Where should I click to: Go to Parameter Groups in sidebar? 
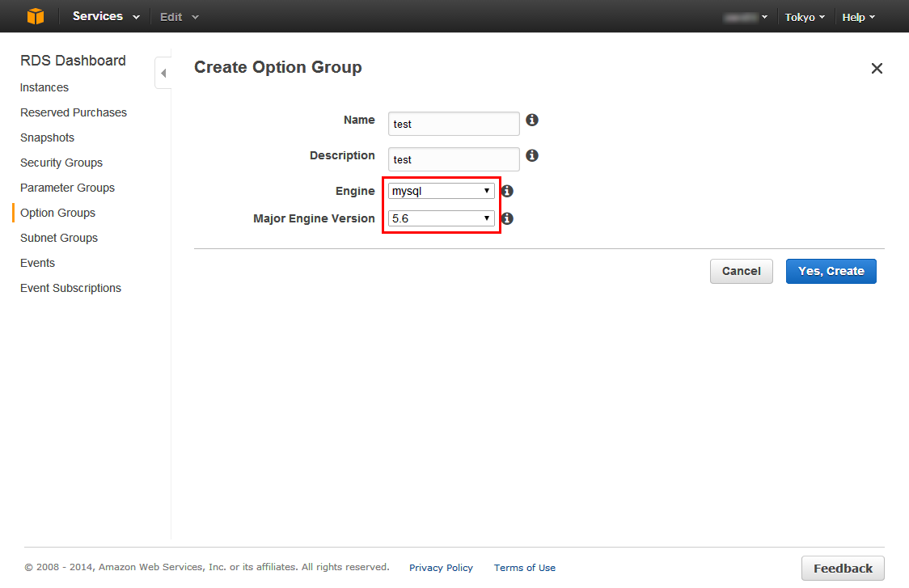[x=67, y=188]
